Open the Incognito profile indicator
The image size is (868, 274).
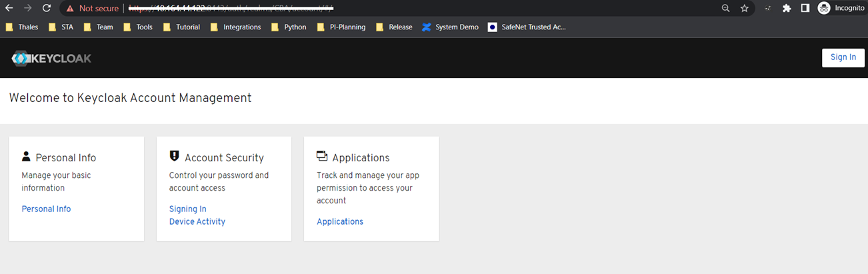pos(841,9)
